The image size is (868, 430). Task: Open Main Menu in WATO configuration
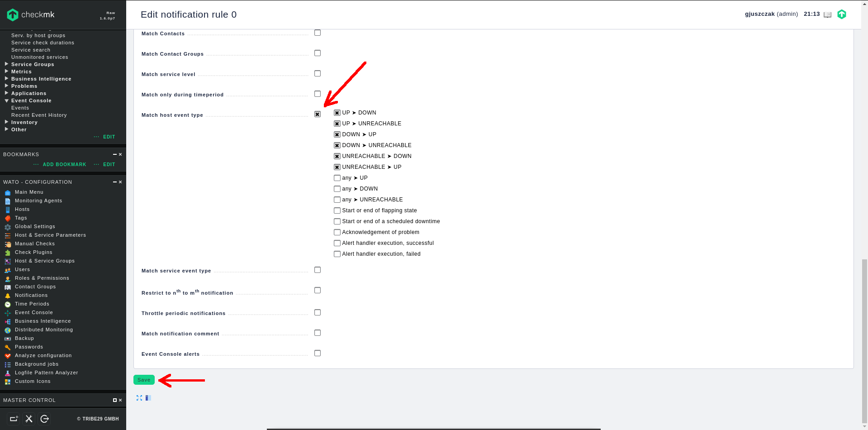pos(29,192)
